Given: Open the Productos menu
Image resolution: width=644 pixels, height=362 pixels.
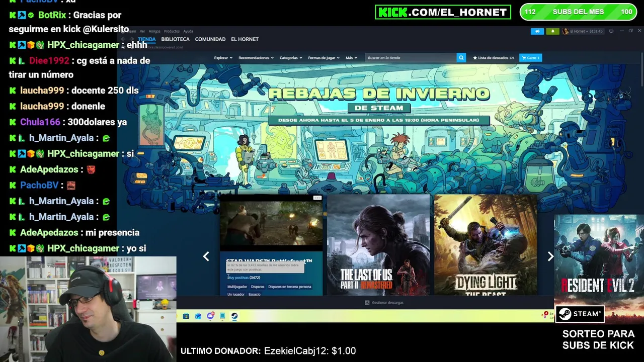Looking at the screenshot, I should 172,31.
